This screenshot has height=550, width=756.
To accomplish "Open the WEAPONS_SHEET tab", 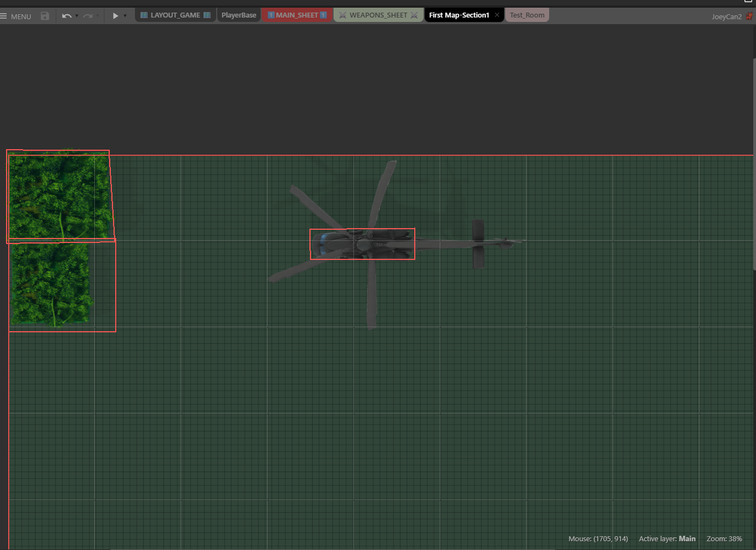I will pos(378,15).
